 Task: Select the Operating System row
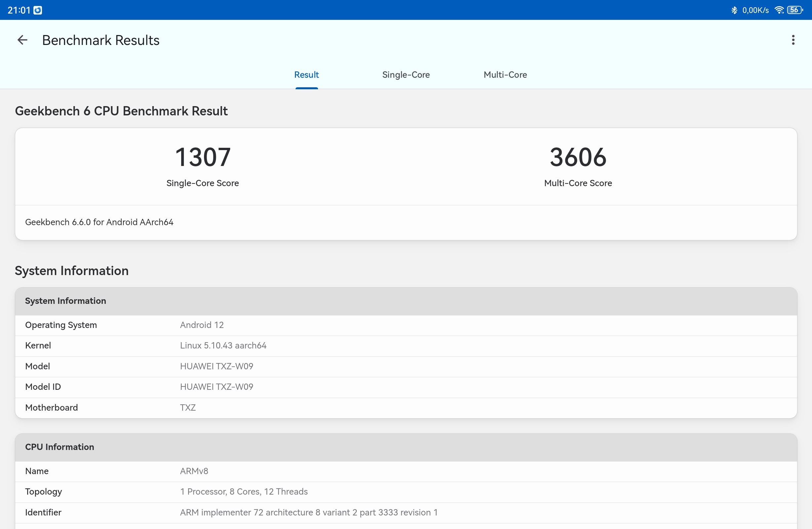(x=205, y=325)
